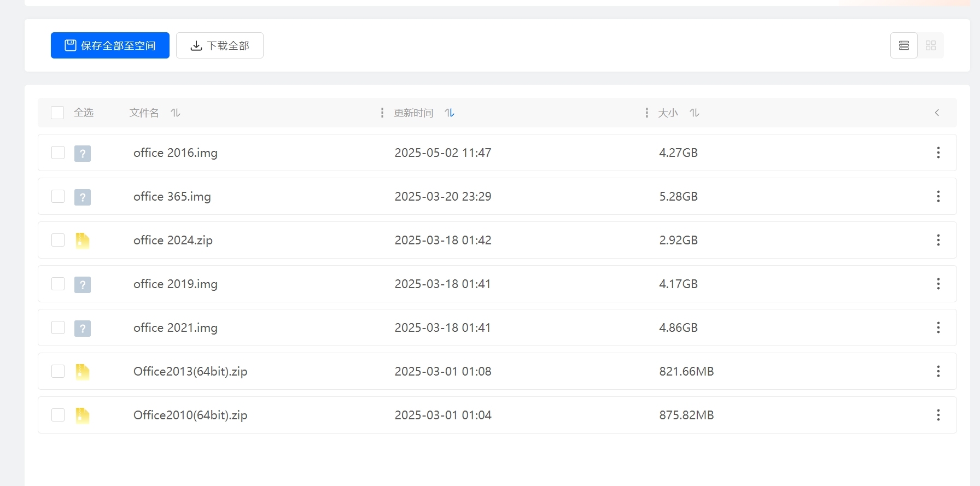980x486 pixels.
Task: Click the 大小 column header
Action: (668, 113)
